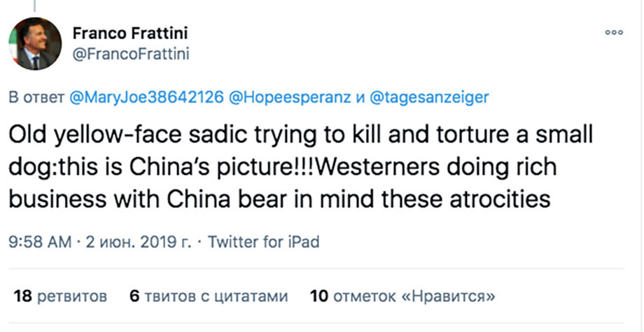Open the Franco Frattini display name link

[130, 34]
